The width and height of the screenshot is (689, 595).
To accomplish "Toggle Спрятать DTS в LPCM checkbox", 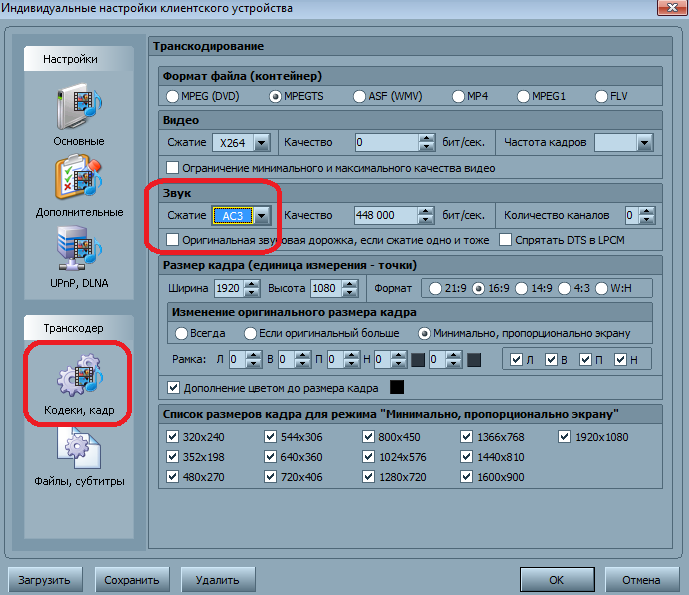I will pos(506,240).
